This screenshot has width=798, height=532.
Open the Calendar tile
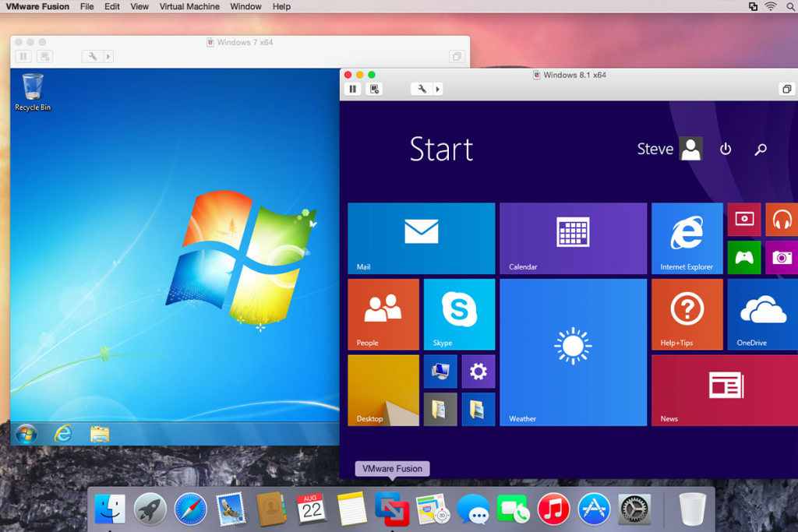573,238
